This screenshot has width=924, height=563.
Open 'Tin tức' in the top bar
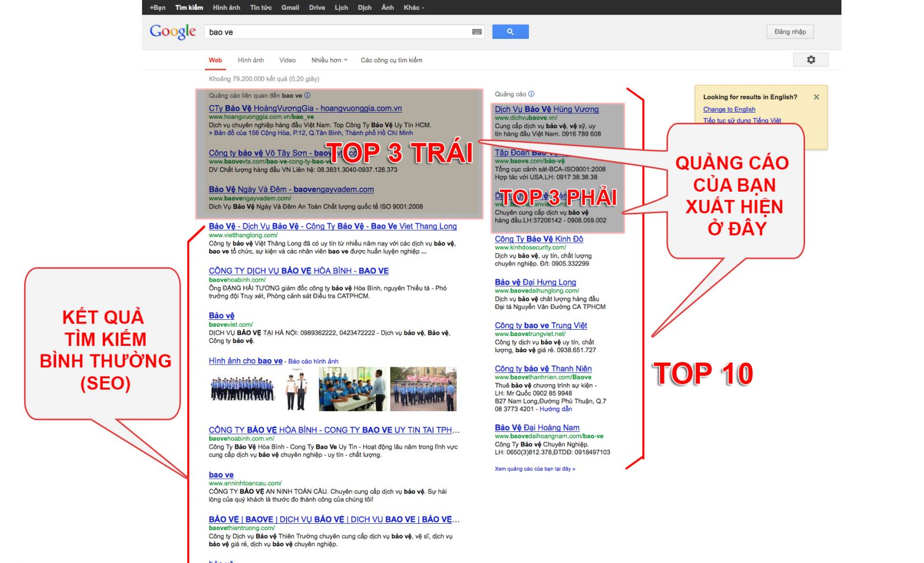[x=260, y=8]
